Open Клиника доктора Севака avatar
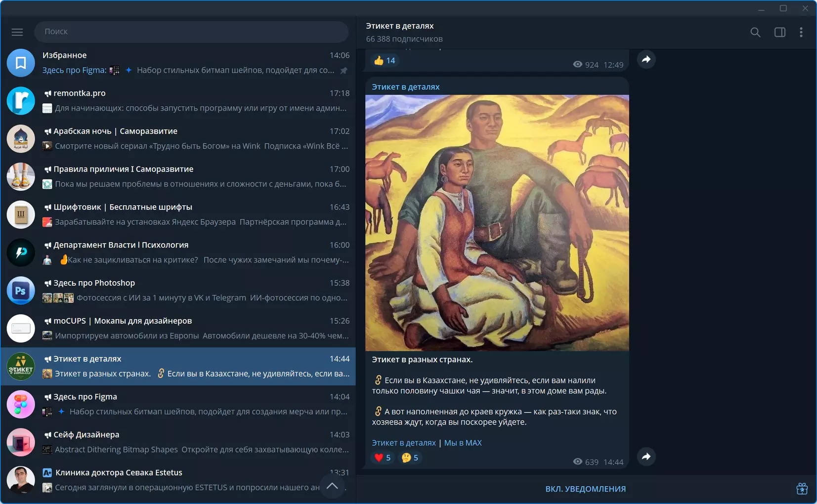This screenshot has height=504, width=817. coord(21,480)
